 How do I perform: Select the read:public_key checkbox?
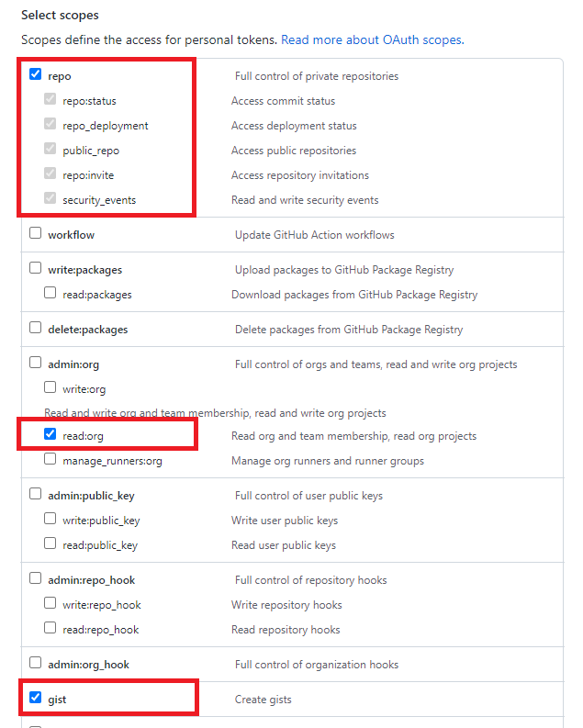(50, 543)
